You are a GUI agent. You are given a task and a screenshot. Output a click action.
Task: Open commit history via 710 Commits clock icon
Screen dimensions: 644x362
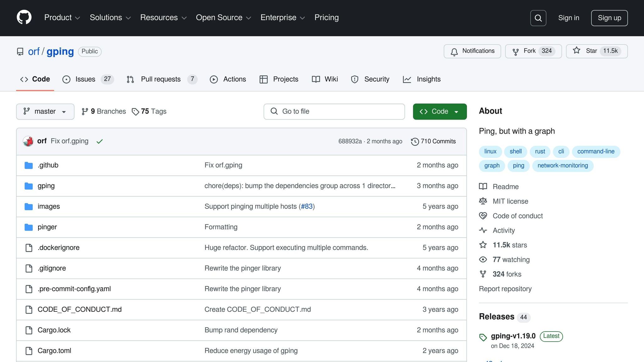tap(415, 142)
